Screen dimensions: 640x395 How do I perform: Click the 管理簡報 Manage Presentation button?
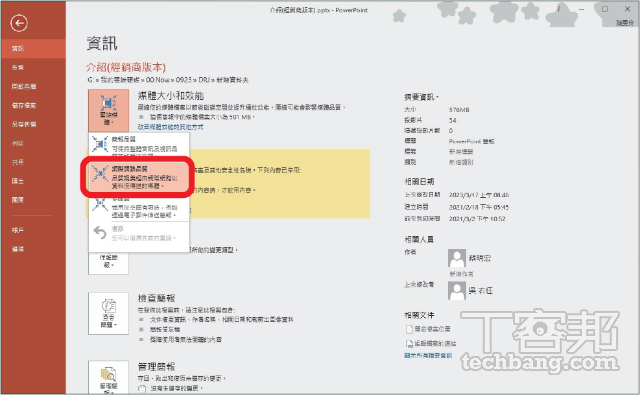tap(109, 378)
